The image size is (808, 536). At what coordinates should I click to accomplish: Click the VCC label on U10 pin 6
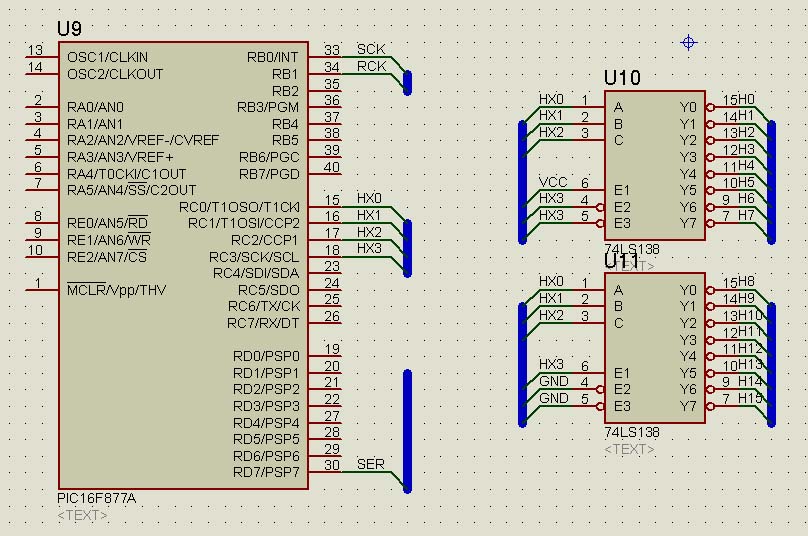tap(553, 182)
